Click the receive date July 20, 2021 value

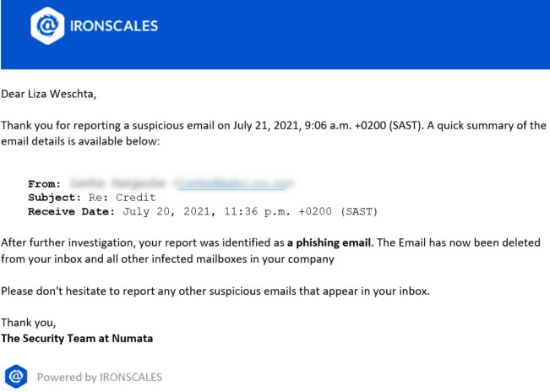[x=250, y=212]
